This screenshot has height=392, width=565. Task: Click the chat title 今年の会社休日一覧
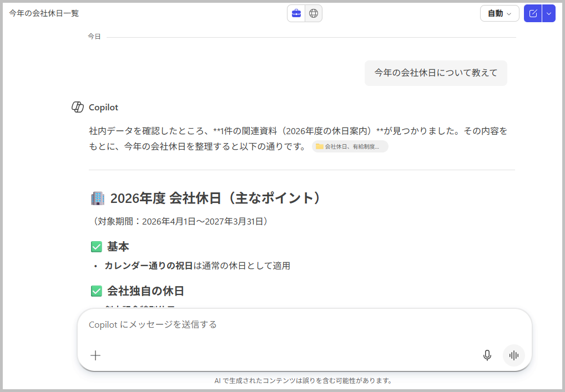tap(44, 13)
